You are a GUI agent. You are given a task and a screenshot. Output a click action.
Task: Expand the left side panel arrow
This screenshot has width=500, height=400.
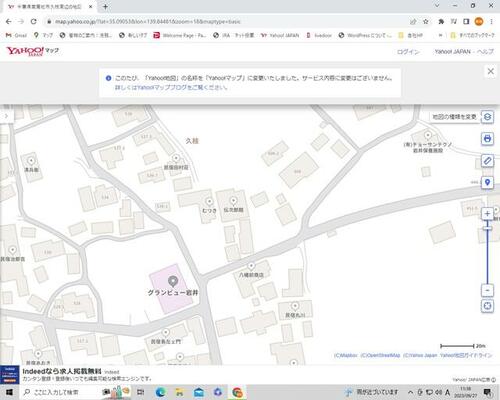click(x=6, y=116)
